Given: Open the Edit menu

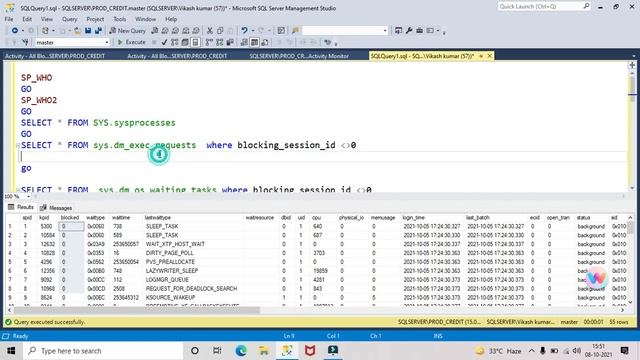Looking at the screenshot, I should pos(27,19).
